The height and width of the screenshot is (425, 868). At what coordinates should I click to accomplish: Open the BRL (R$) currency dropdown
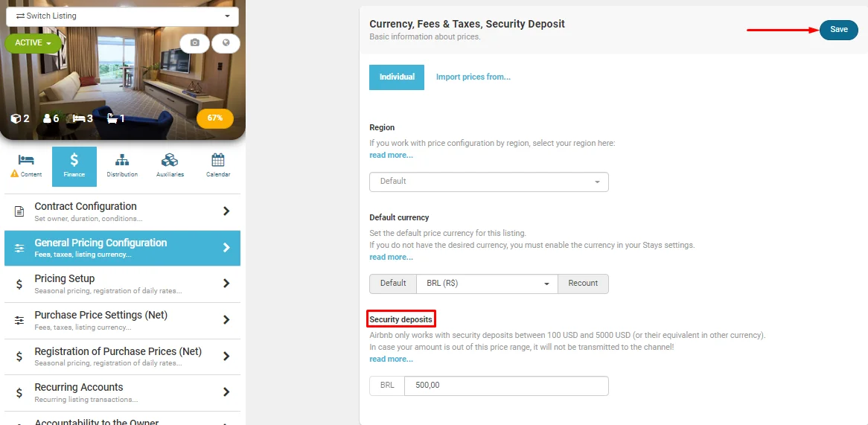point(487,284)
